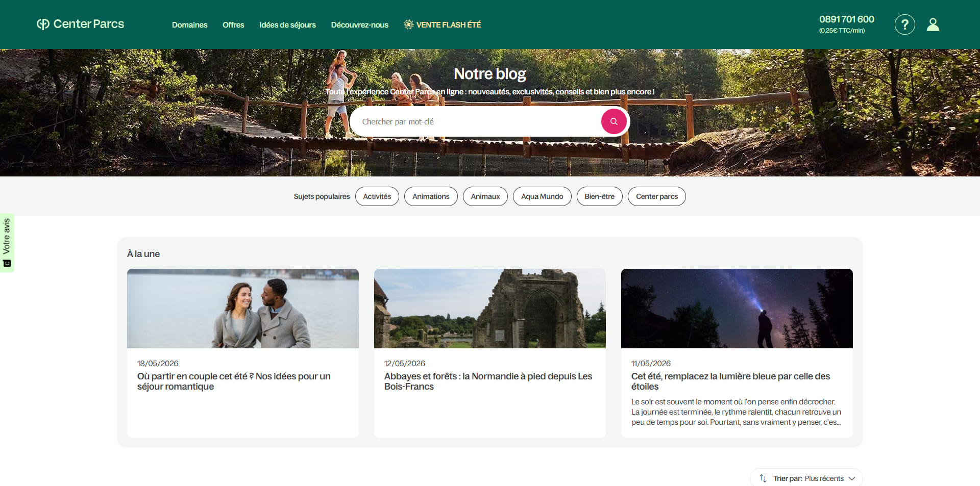Select the Bien-être topic chip

click(x=599, y=196)
